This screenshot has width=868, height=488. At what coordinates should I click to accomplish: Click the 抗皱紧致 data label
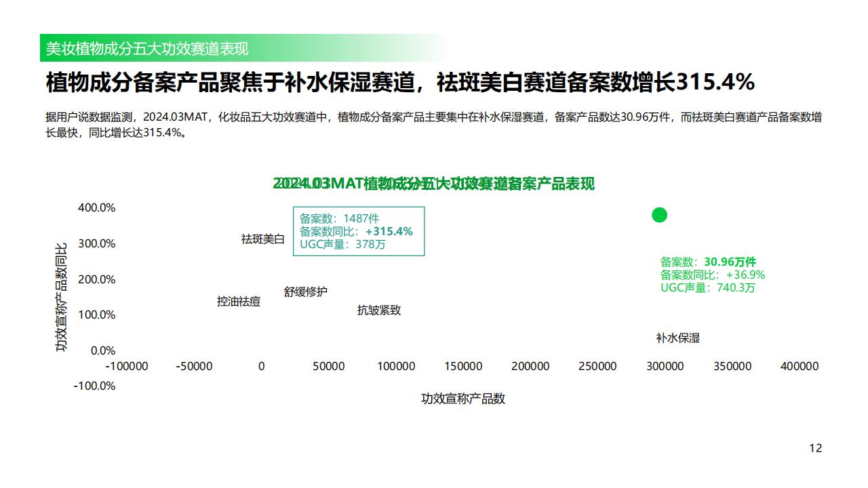coord(379,310)
